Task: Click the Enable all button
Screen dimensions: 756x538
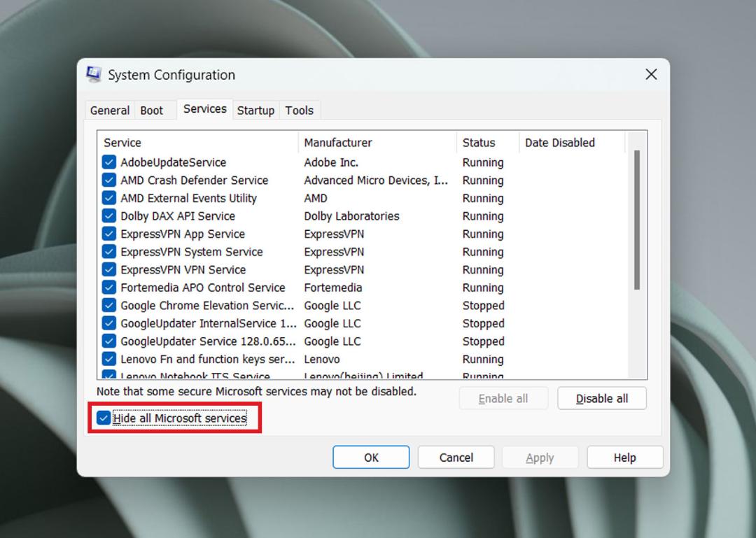Action: [x=503, y=398]
